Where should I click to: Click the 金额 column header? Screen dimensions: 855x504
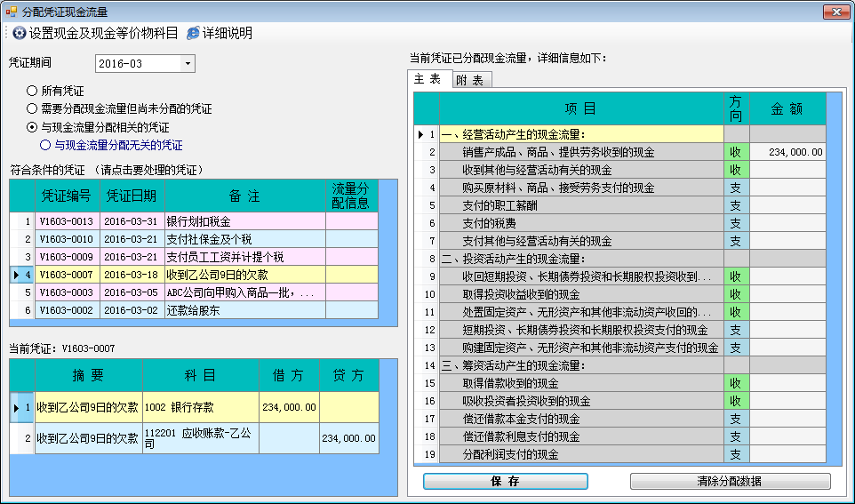788,109
